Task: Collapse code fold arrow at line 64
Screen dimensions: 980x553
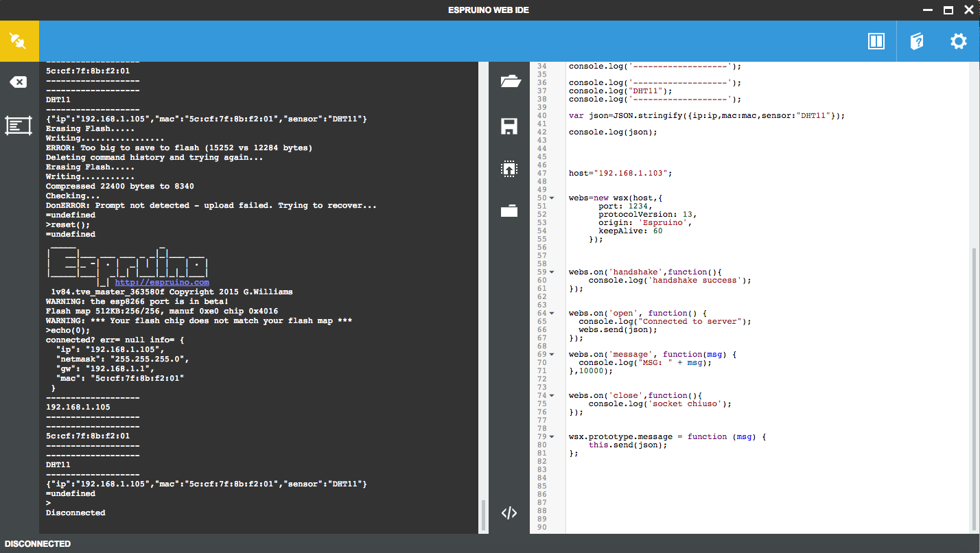Action: click(x=552, y=314)
